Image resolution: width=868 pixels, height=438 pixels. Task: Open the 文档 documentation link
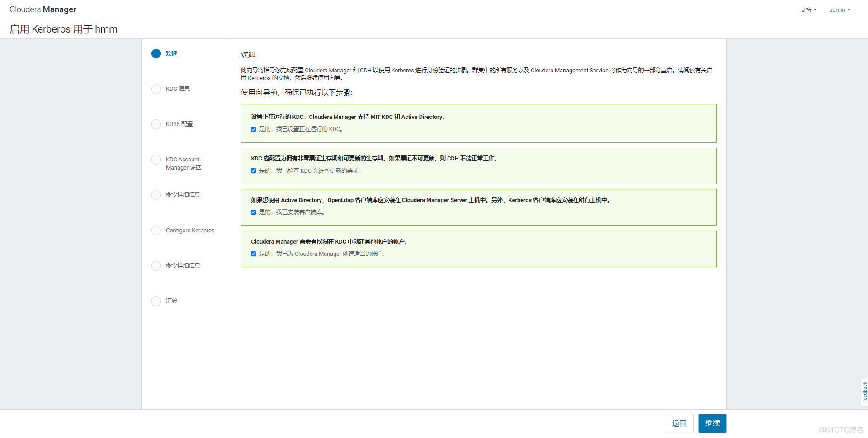pyautogui.click(x=283, y=78)
